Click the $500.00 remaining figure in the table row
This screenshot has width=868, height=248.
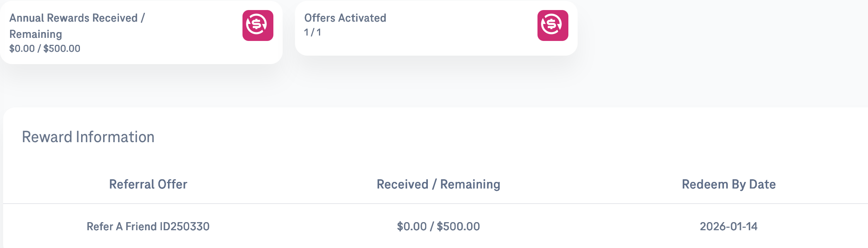(x=458, y=226)
